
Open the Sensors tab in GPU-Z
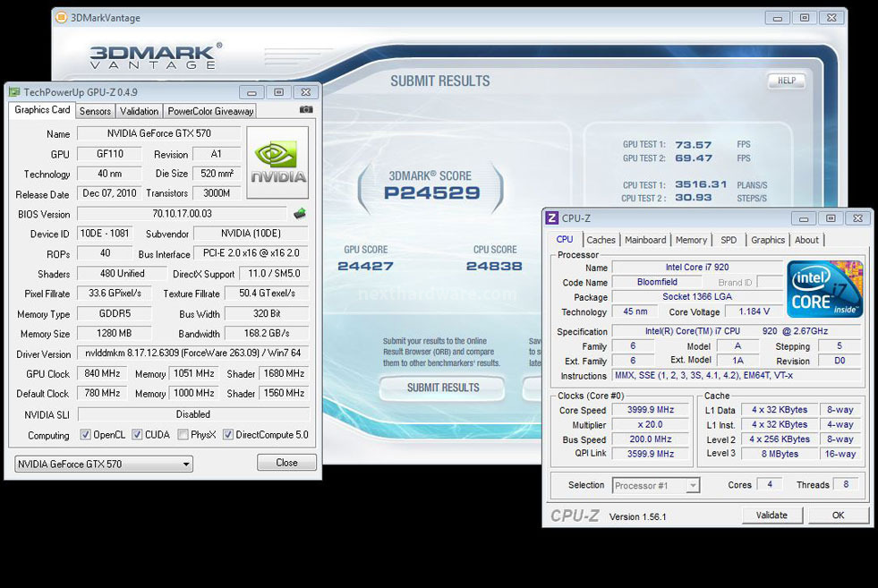pos(95,111)
